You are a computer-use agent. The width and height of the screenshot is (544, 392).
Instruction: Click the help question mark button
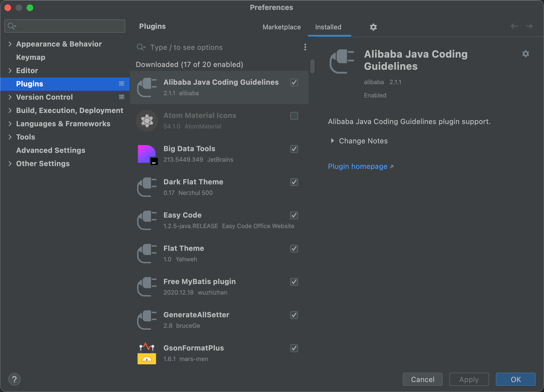click(14, 379)
